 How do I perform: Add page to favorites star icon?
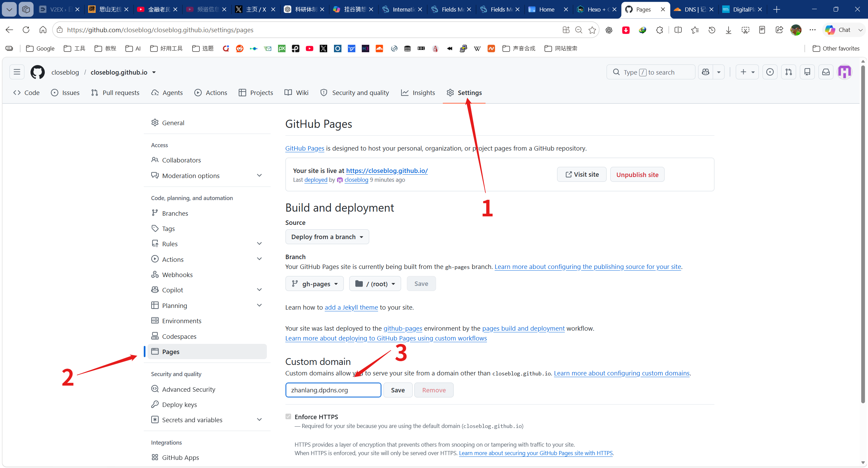(592, 30)
